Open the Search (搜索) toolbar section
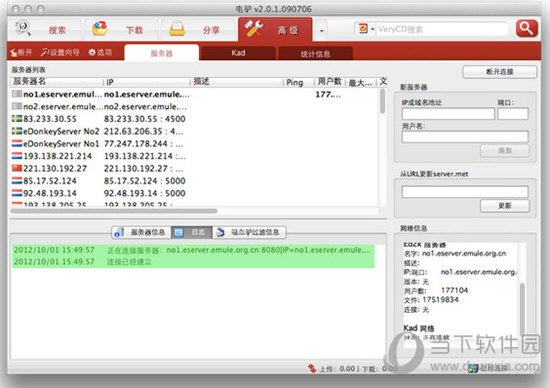 [x=44, y=29]
